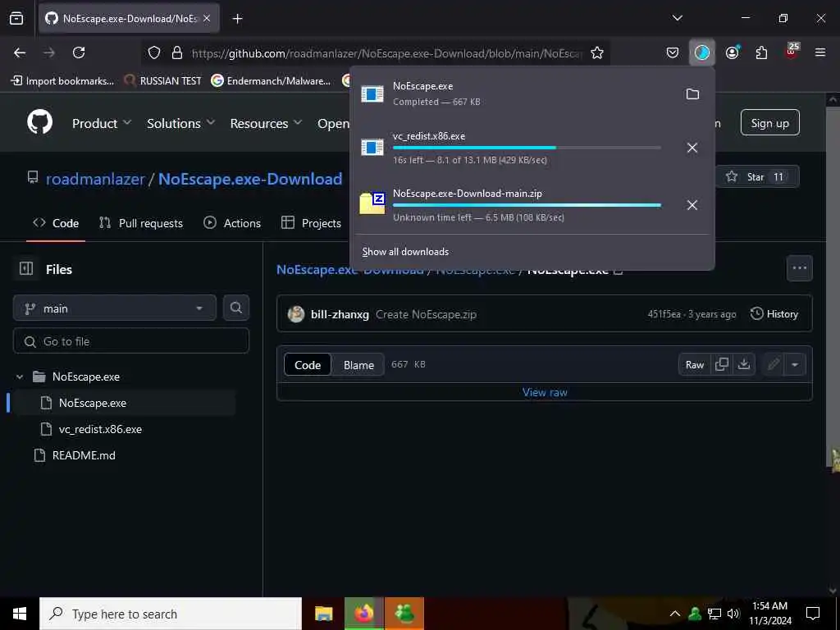840x630 pixels.
Task: Click the NoEscape.exe-Download-main.zip progress bar
Action: click(527, 205)
